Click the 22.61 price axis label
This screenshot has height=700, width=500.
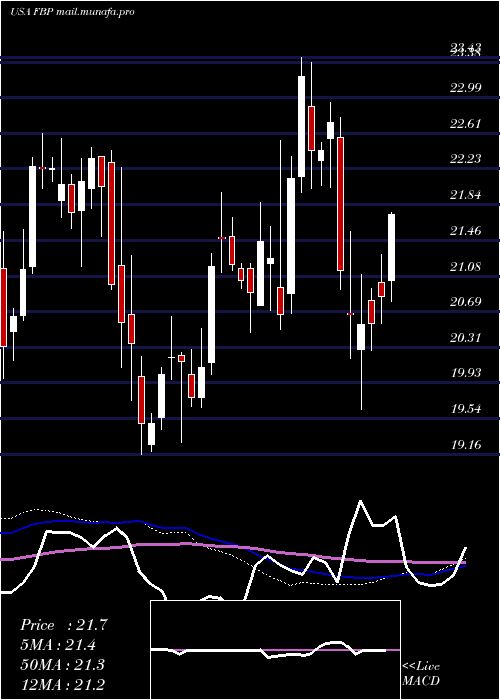click(466, 123)
